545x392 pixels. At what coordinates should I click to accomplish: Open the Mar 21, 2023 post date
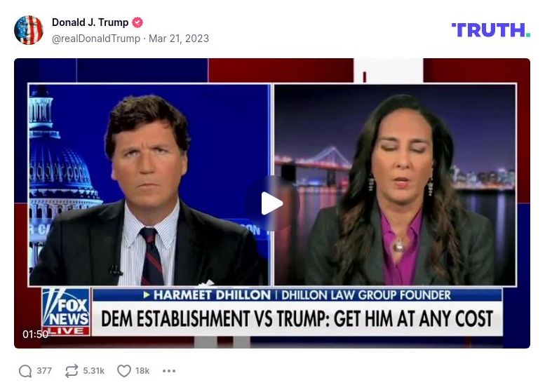click(179, 39)
